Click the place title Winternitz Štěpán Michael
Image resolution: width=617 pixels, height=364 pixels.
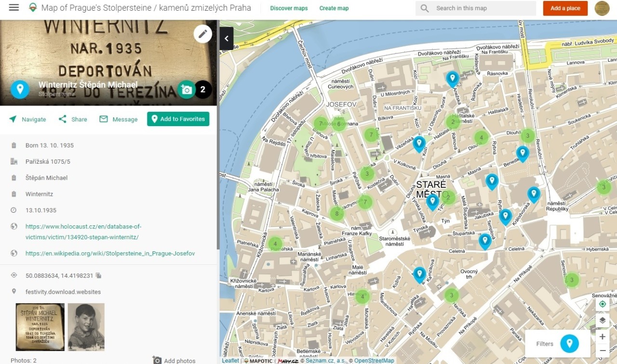pyautogui.click(x=88, y=85)
